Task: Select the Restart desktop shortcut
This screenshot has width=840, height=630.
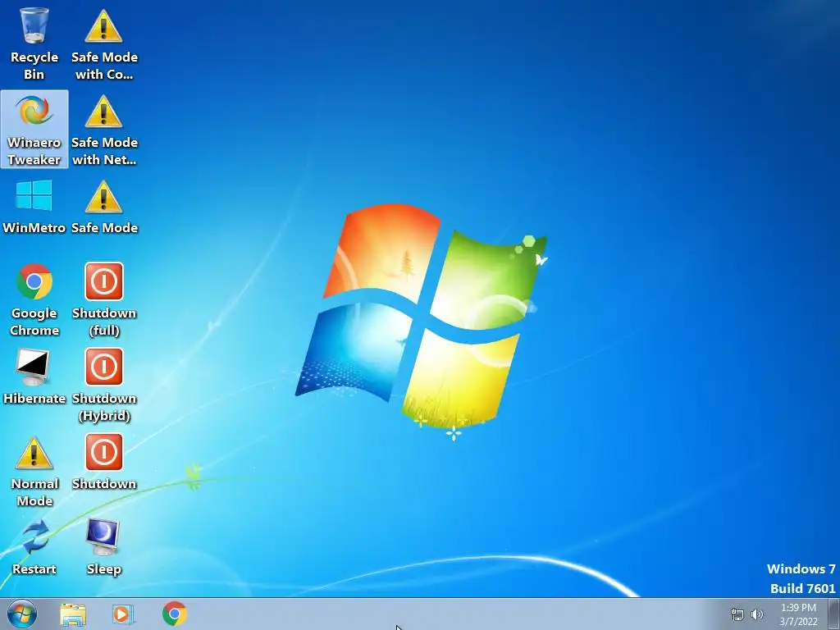Action: pos(34,547)
